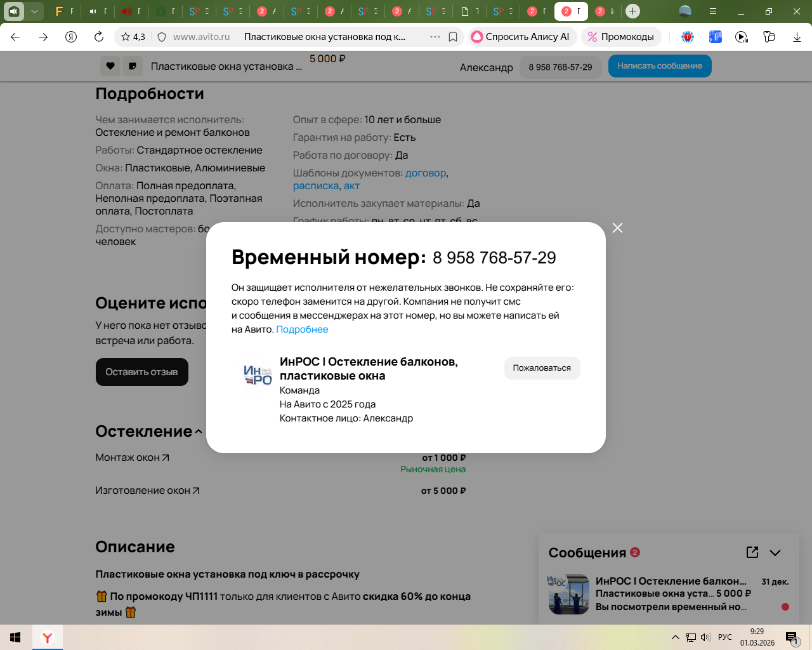Open the Windows Start menu
Image resolution: width=812 pixels, height=650 pixels.
pyautogui.click(x=16, y=637)
